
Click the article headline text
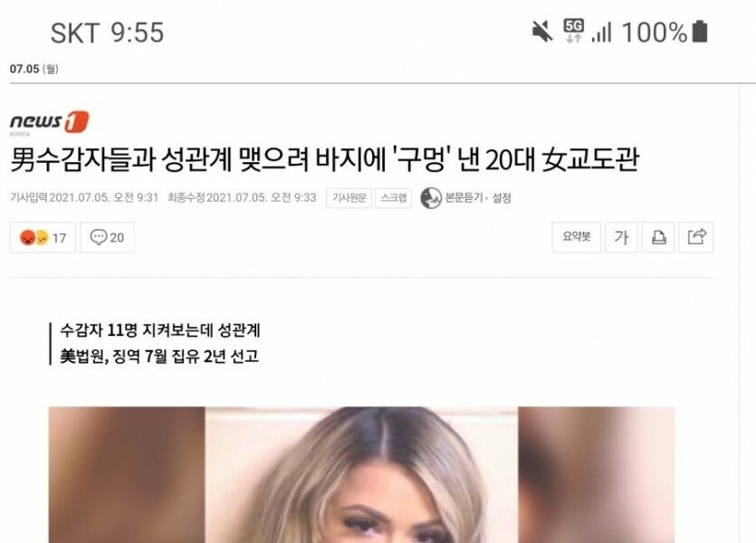tap(325, 160)
